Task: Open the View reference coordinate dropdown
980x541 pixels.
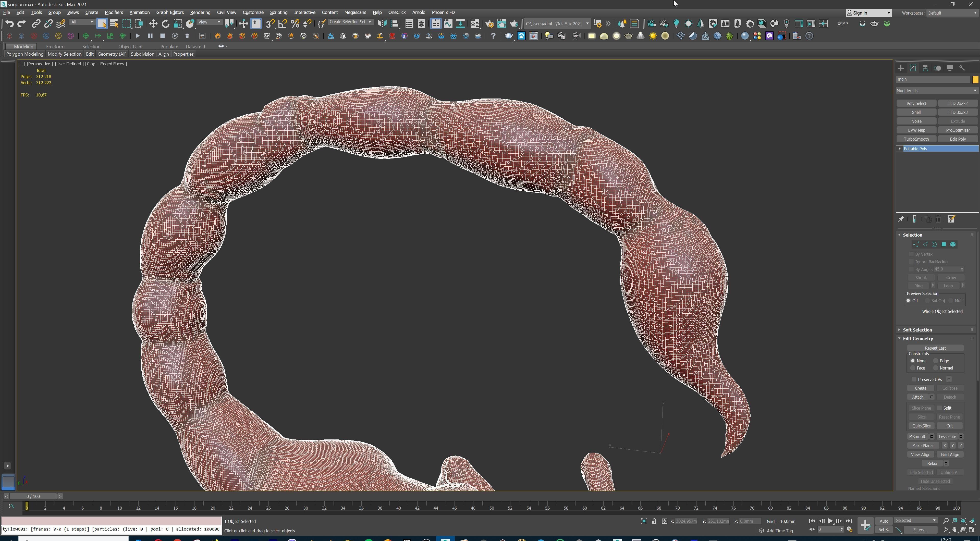Action: [209, 22]
